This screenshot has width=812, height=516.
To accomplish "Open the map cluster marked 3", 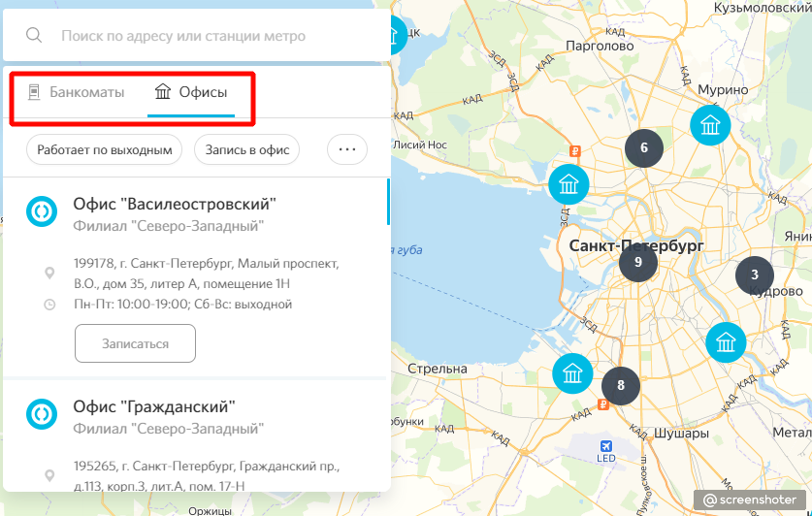I will [755, 275].
